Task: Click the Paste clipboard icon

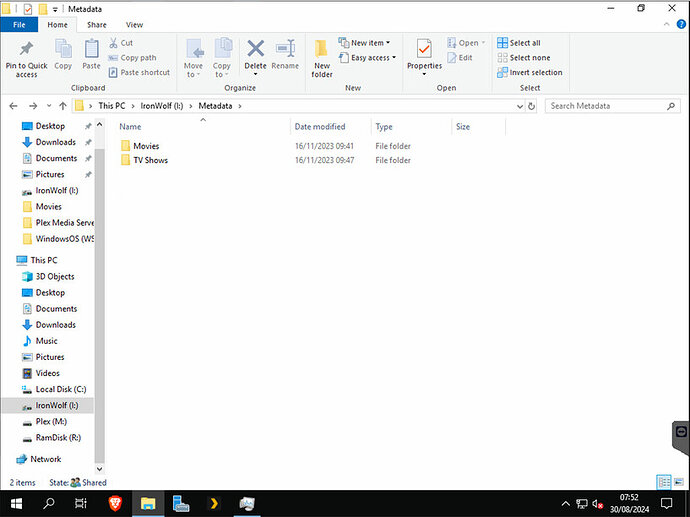Action: coord(92,49)
